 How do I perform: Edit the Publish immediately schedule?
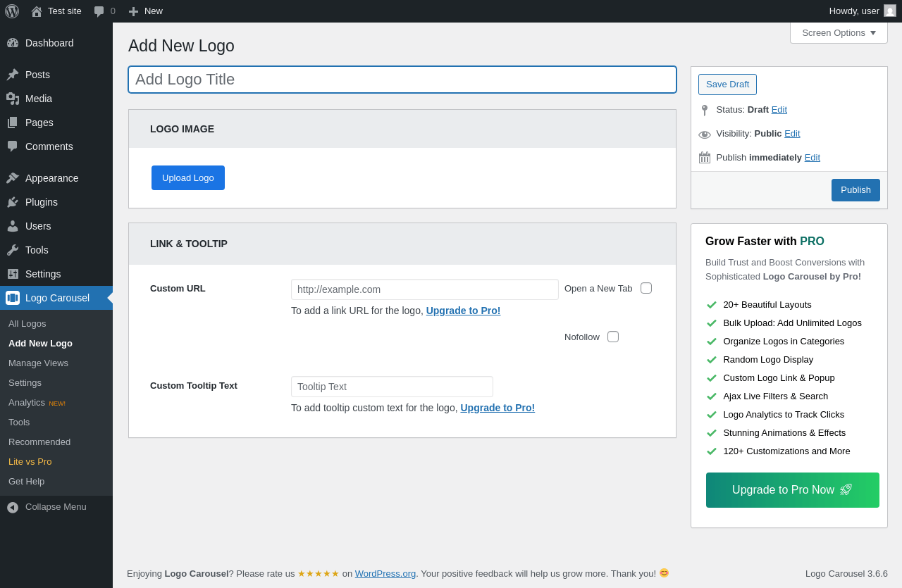[813, 158]
